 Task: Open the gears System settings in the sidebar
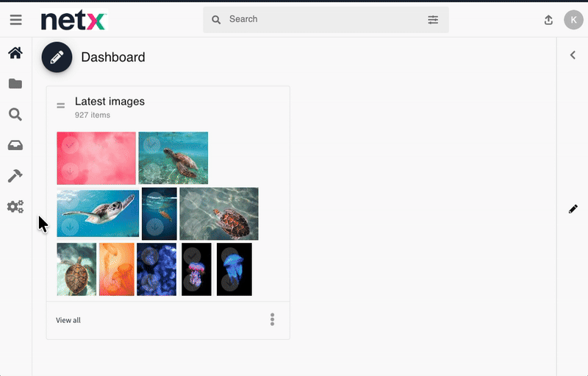[15, 207]
